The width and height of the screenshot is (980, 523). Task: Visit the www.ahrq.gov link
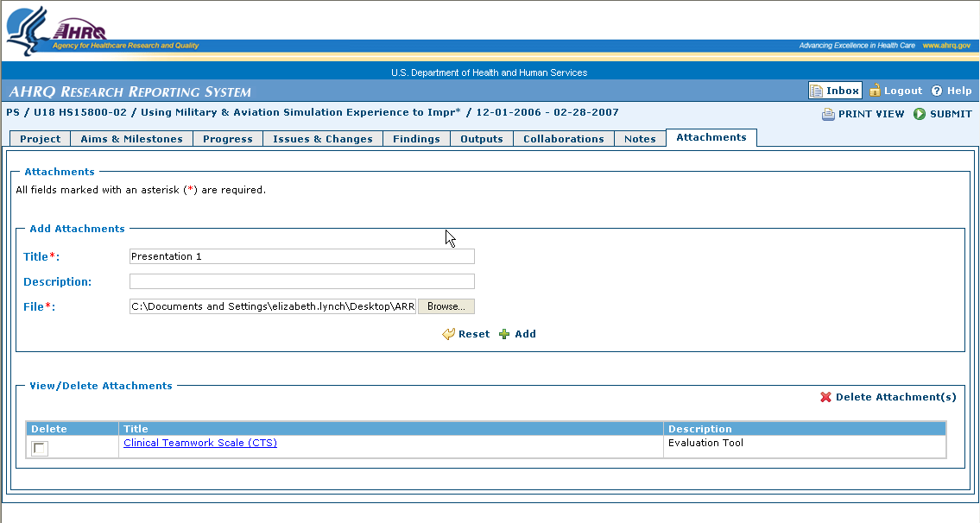[946, 46]
